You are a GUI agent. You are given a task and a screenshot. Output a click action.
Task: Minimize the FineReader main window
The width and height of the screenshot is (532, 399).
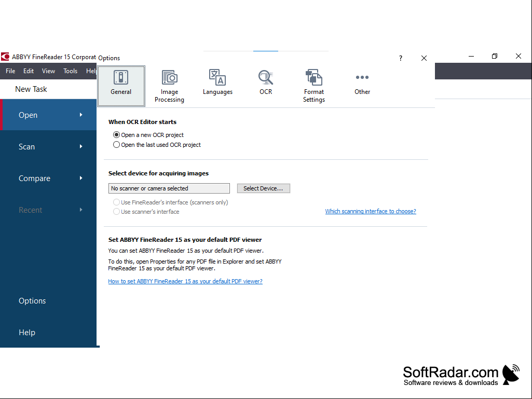click(x=471, y=56)
